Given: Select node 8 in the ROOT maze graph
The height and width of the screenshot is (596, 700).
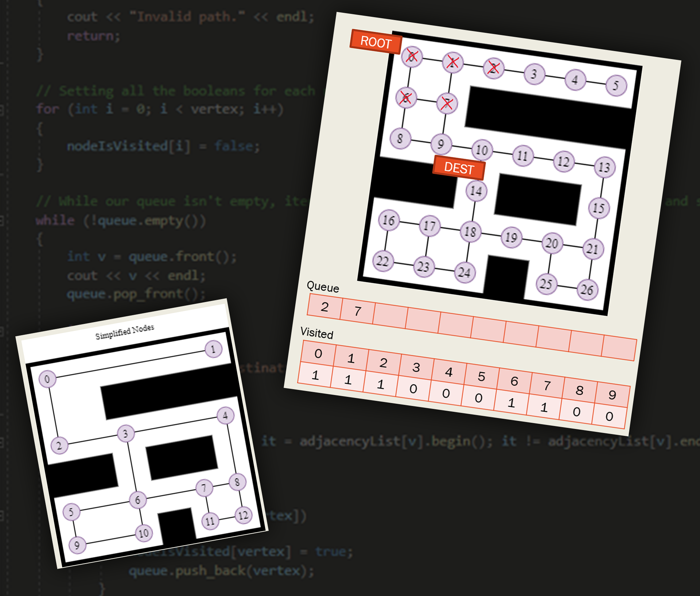Looking at the screenshot, I should [400, 139].
